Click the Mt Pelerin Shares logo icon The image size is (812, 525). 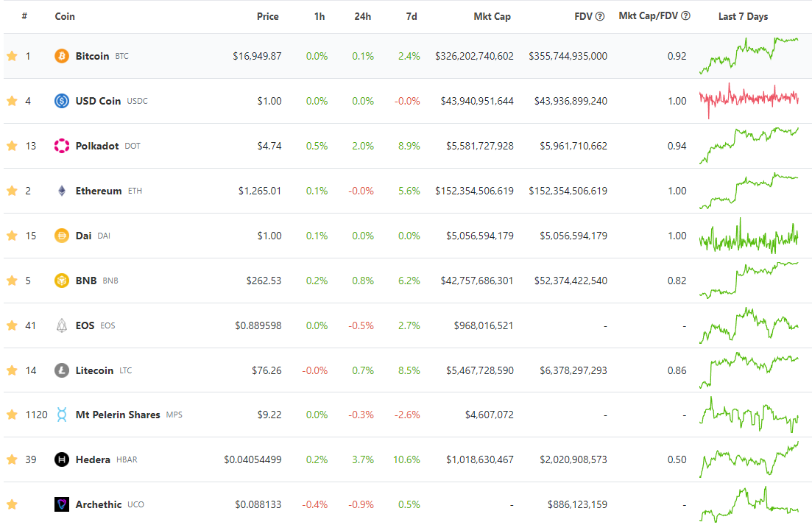62,415
